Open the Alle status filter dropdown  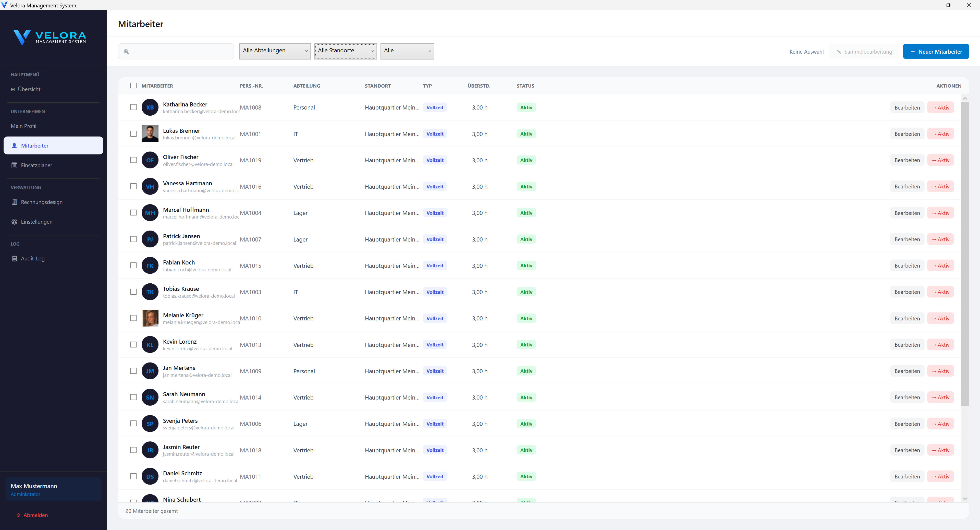tap(407, 51)
